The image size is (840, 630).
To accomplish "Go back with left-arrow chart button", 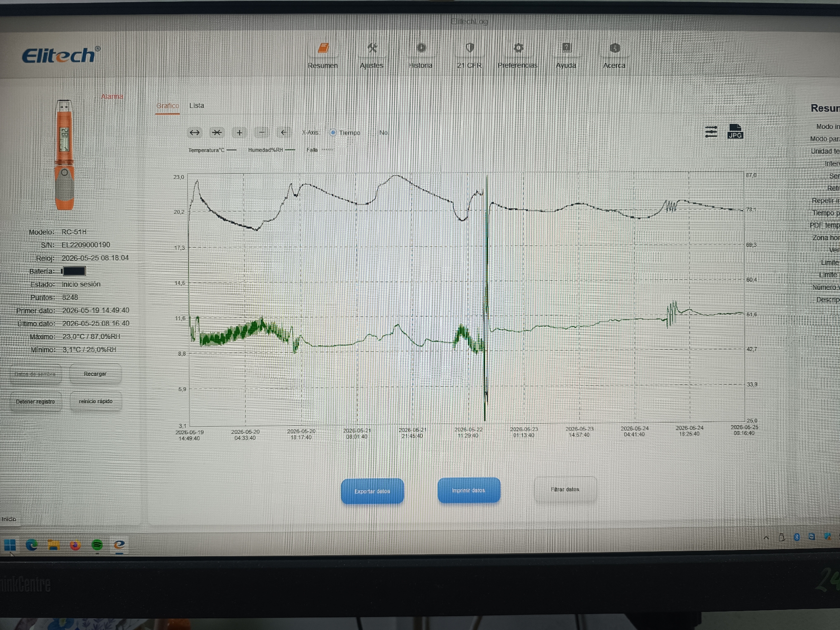I will pos(284,133).
